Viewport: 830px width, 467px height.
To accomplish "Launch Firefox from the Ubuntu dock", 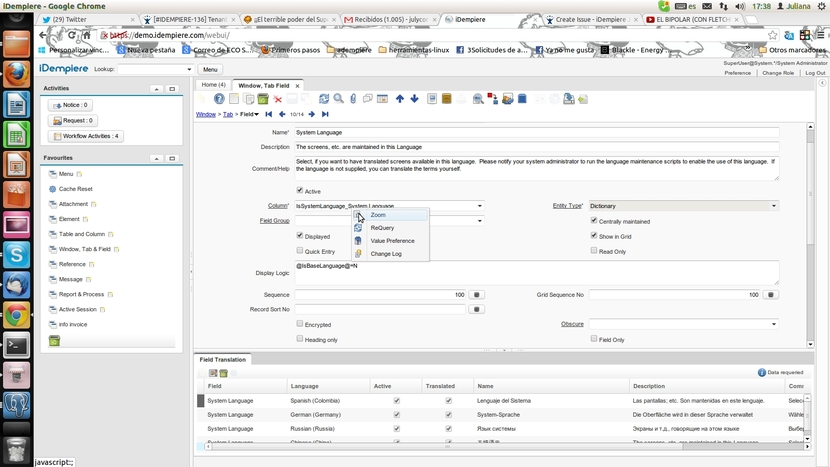I will pyautogui.click(x=15, y=75).
